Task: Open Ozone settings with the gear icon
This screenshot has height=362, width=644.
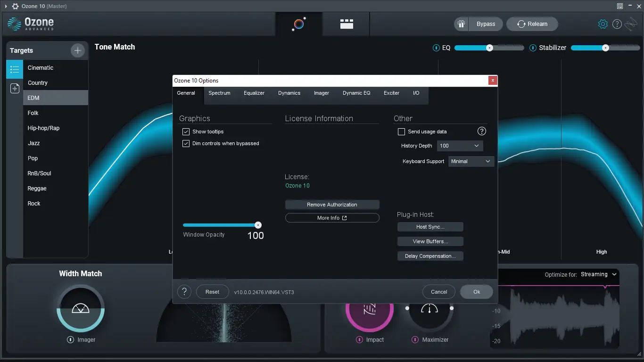Action: (603, 24)
